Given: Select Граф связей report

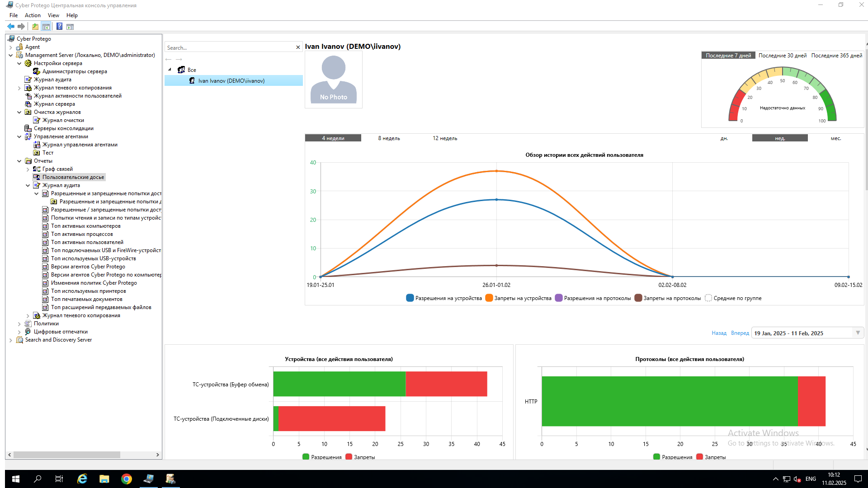Looking at the screenshot, I should [x=57, y=169].
